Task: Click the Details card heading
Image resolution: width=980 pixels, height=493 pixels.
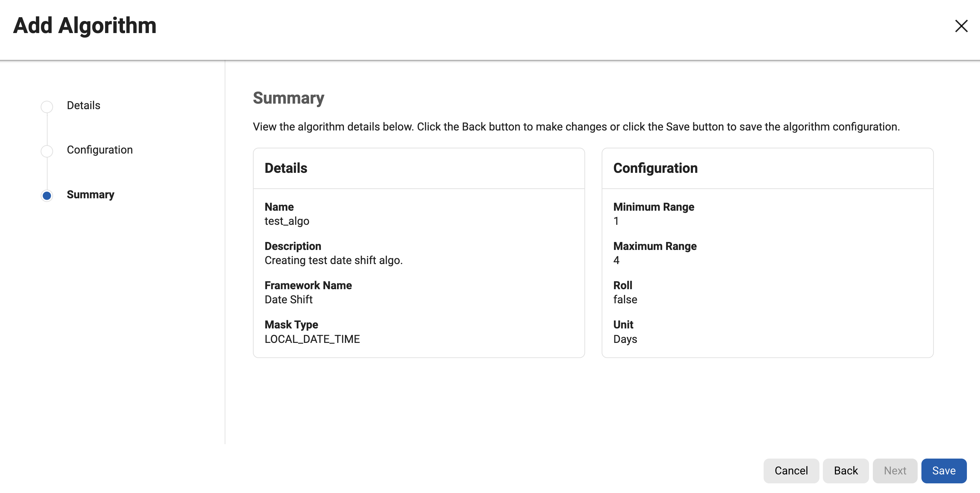Action: point(286,168)
